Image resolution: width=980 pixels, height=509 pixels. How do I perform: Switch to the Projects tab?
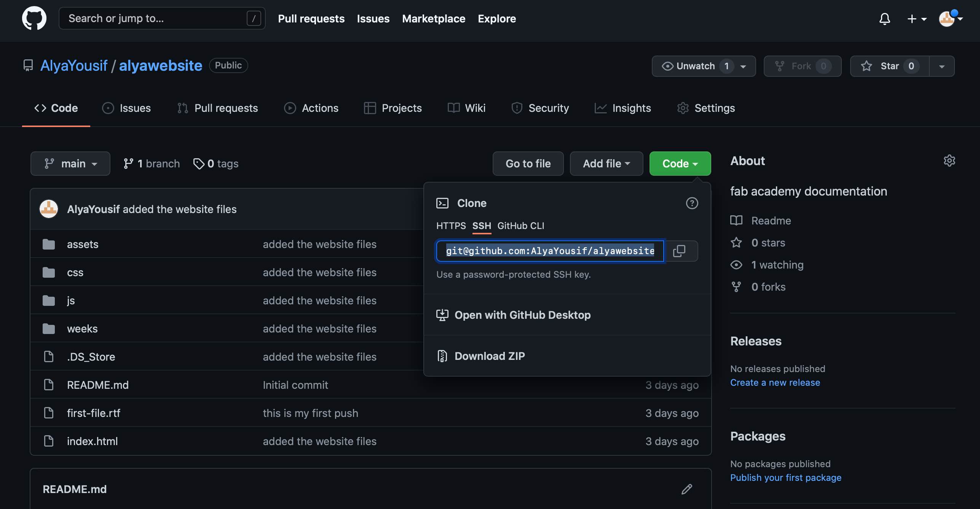(x=393, y=108)
